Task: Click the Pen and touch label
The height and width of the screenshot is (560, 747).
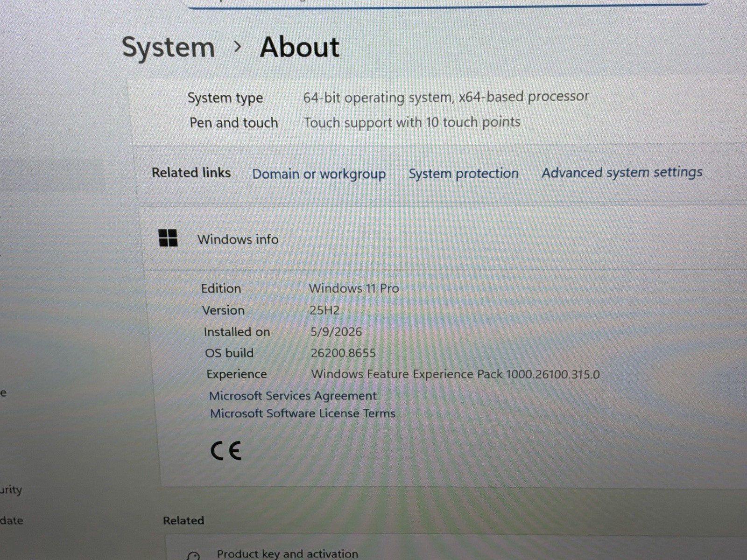Action: click(233, 123)
